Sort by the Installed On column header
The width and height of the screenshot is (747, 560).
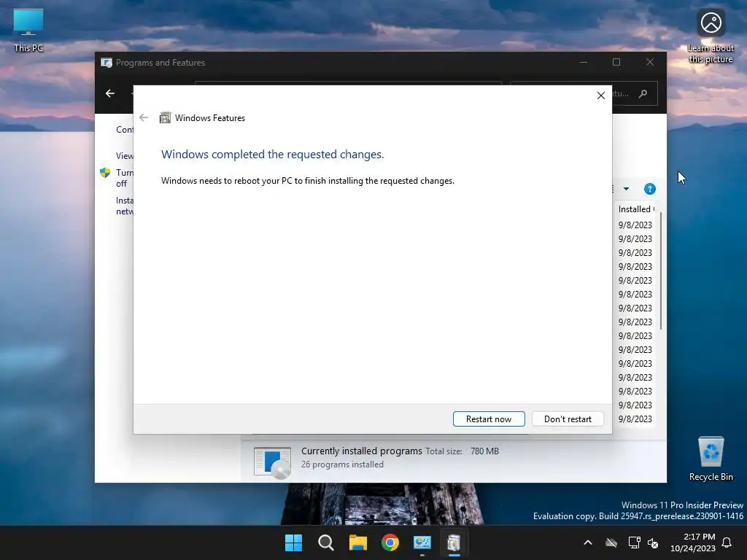636,209
